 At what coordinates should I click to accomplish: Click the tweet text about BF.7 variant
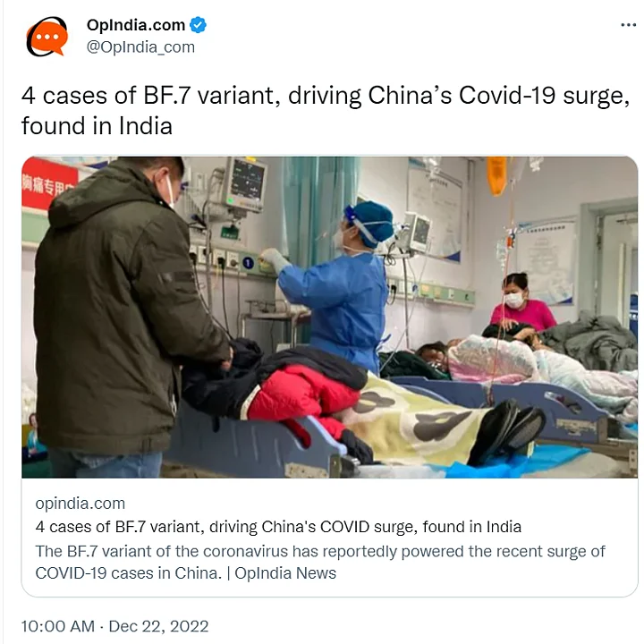pos(326,111)
